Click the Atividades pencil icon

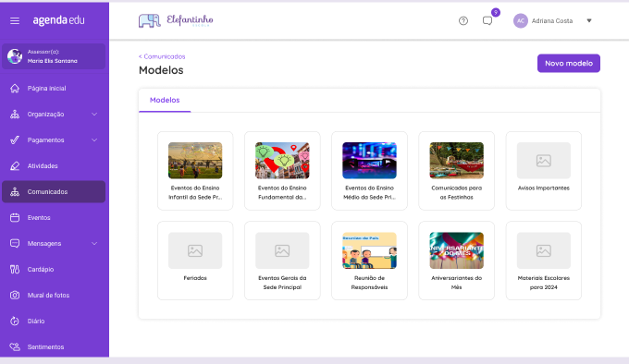pyautogui.click(x=15, y=165)
